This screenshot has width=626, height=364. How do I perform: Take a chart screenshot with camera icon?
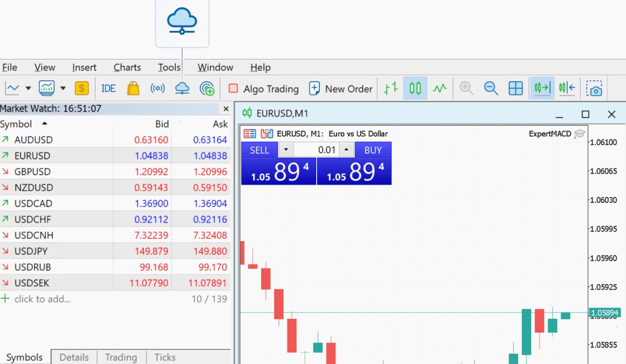click(594, 89)
